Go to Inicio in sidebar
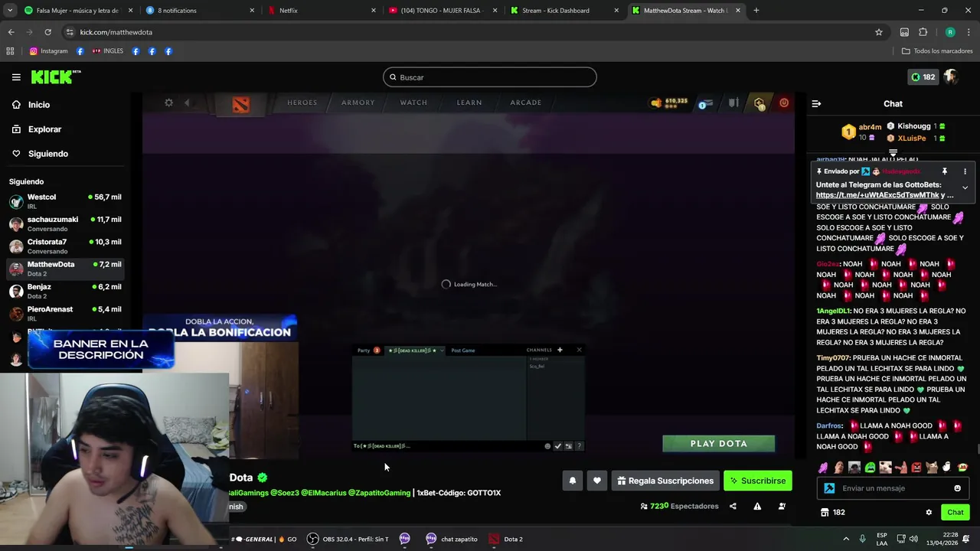Image resolution: width=980 pixels, height=551 pixels. [38, 105]
